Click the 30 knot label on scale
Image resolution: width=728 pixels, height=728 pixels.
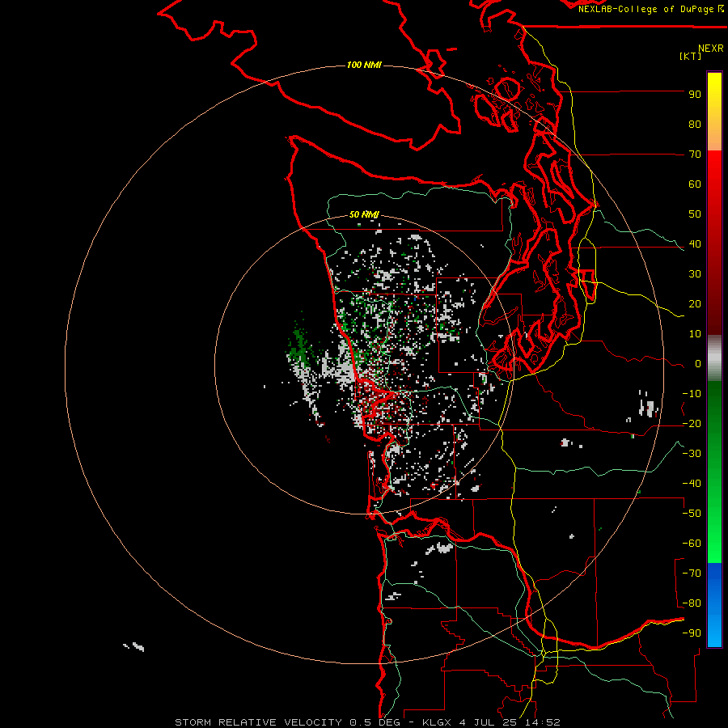[x=695, y=274]
